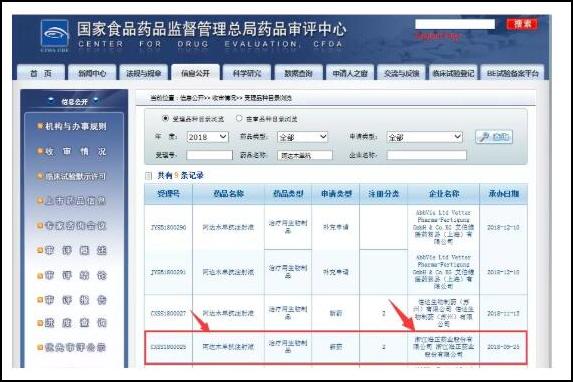Open the 收审情况 sidebar link
The image size is (573, 382).
[x=76, y=151]
